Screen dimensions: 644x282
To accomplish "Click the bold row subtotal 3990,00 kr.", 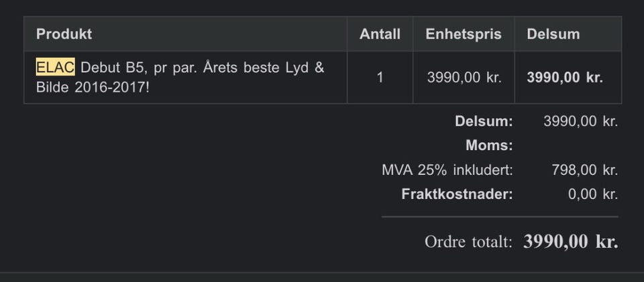I will coord(565,78).
